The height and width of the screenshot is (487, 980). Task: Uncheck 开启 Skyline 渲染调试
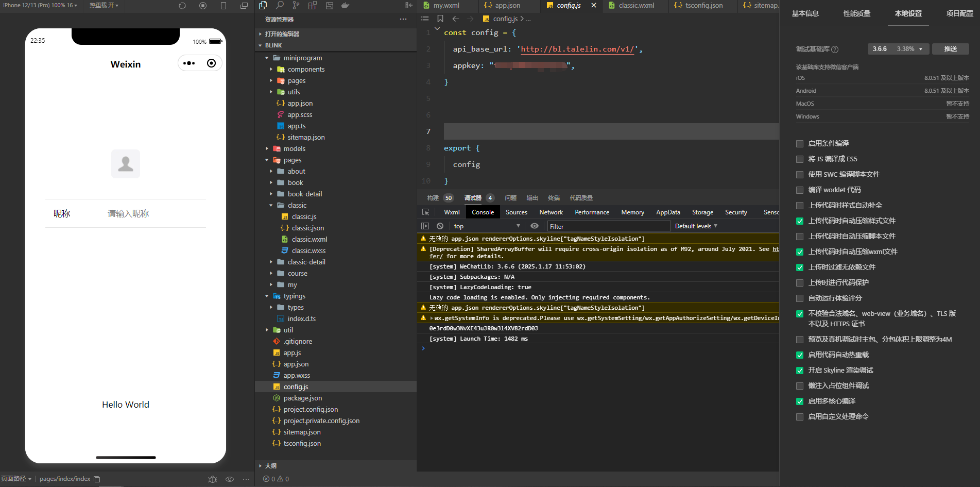[x=800, y=371]
